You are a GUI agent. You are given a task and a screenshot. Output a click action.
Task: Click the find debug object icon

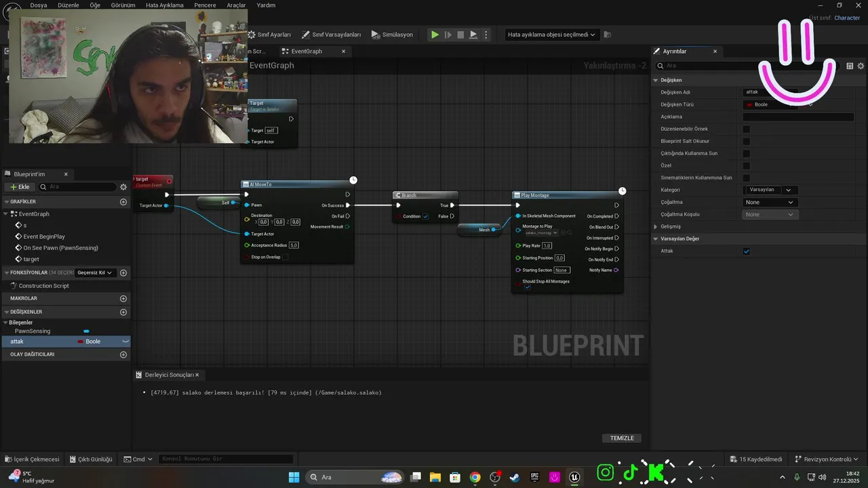608,35
